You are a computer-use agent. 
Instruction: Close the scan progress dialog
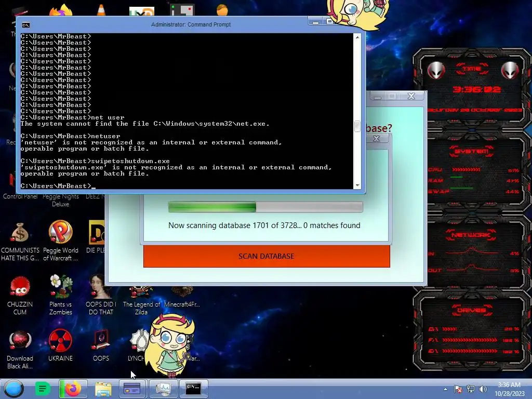(376, 138)
